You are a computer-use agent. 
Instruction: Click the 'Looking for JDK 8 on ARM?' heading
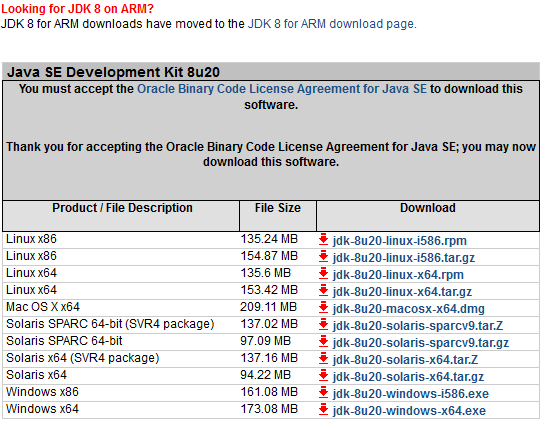77,8
